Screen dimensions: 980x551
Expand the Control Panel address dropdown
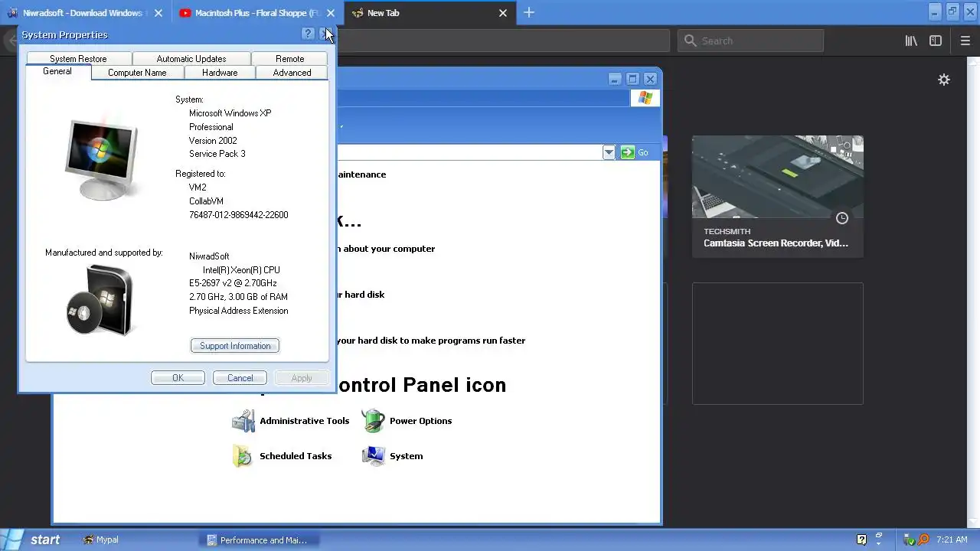coord(609,152)
